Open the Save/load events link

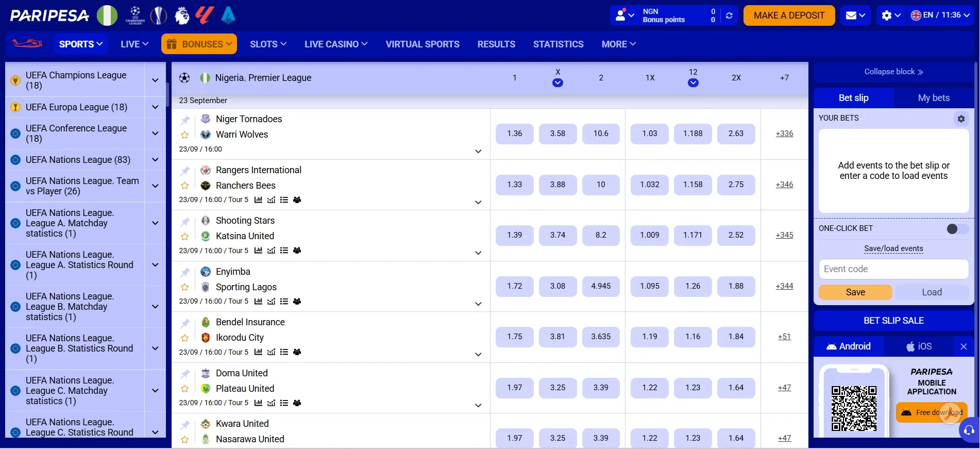pos(893,248)
